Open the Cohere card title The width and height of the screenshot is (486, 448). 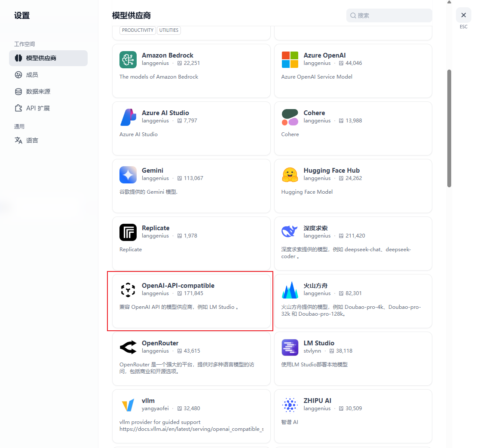pyautogui.click(x=314, y=113)
